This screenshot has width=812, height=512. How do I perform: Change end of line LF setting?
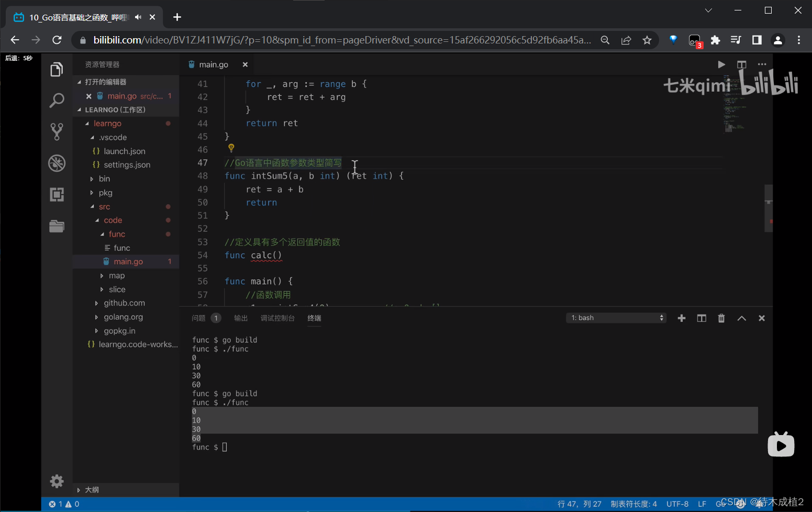coord(702,504)
